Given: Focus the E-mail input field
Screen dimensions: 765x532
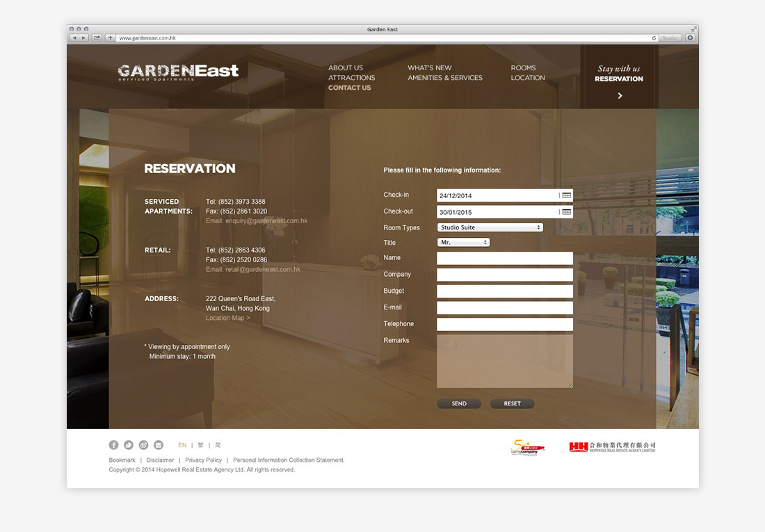Looking at the screenshot, I should tap(505, 308).
